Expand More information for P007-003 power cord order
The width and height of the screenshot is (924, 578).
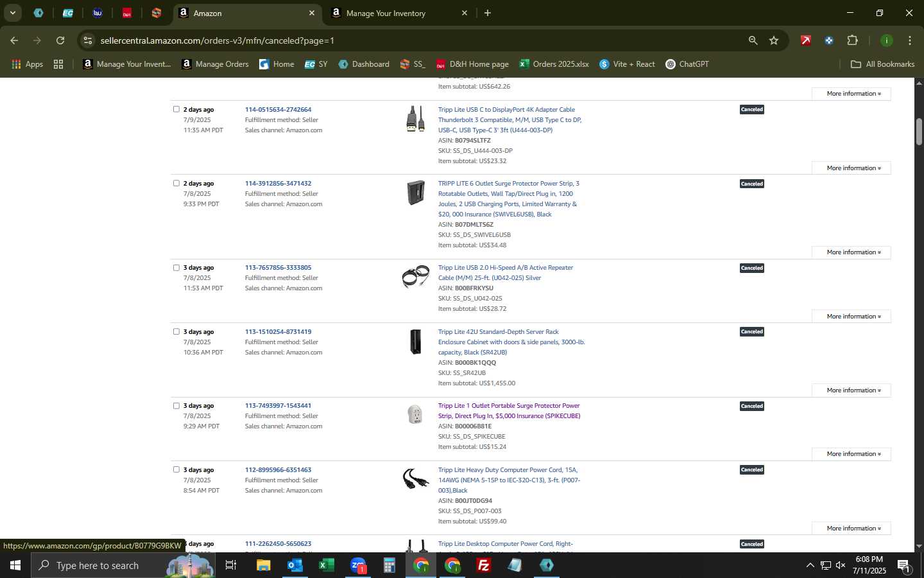[x=851, y=528]
